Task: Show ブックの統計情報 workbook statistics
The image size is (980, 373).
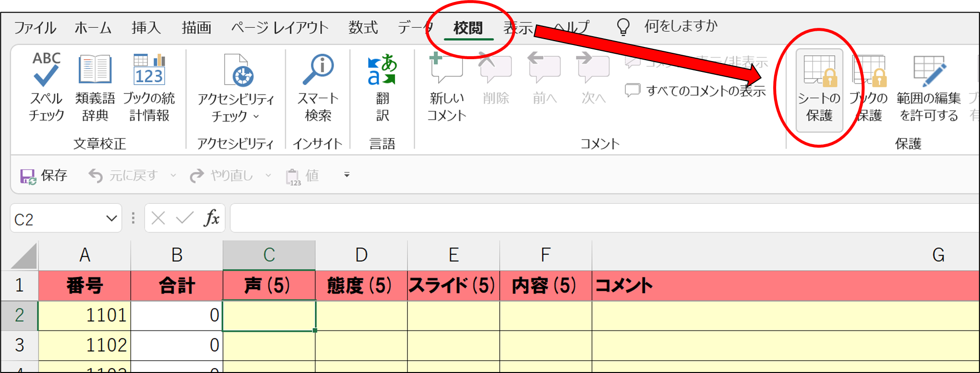Action: pyautogui.click(x=149, y=87)
